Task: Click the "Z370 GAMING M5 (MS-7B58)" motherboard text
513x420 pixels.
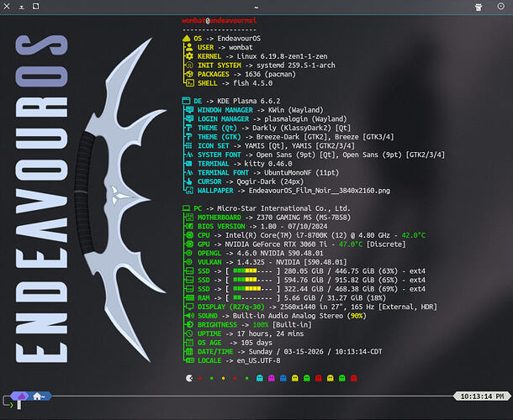Action: pos(304,218)
